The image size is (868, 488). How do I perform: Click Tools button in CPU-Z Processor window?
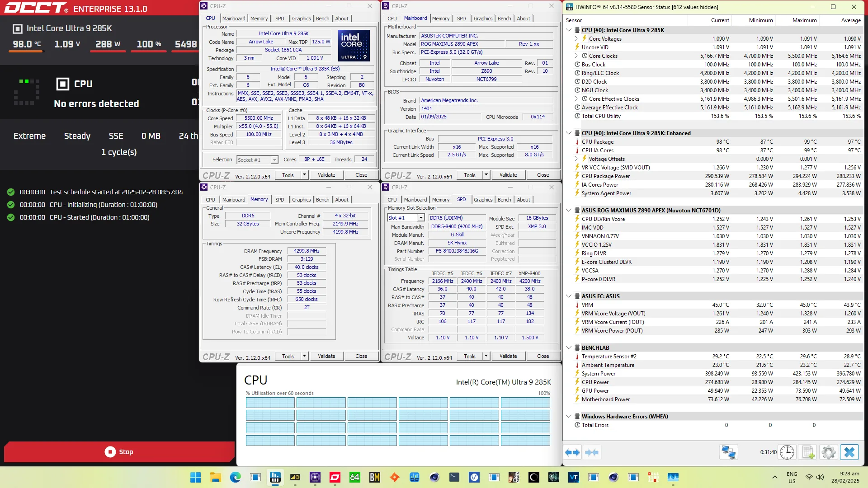288,175
